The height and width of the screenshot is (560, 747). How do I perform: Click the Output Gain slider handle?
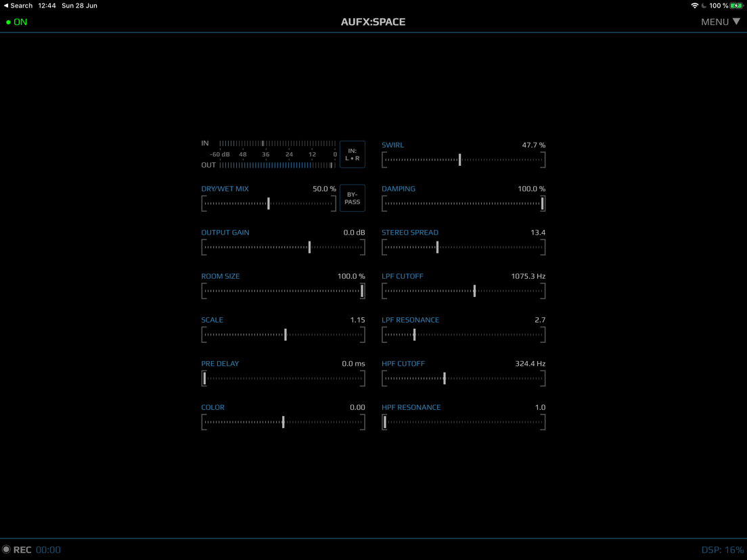(310, 247)
